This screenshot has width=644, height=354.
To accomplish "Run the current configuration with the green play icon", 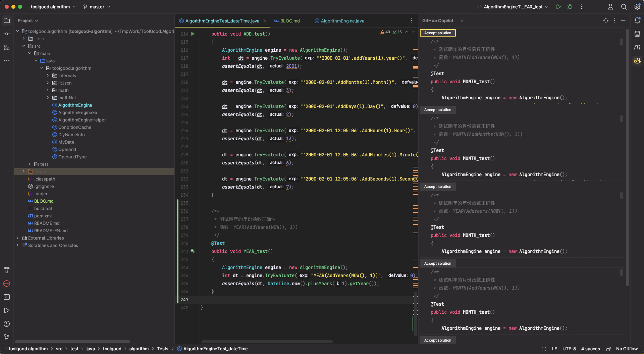I will [558, 7].
